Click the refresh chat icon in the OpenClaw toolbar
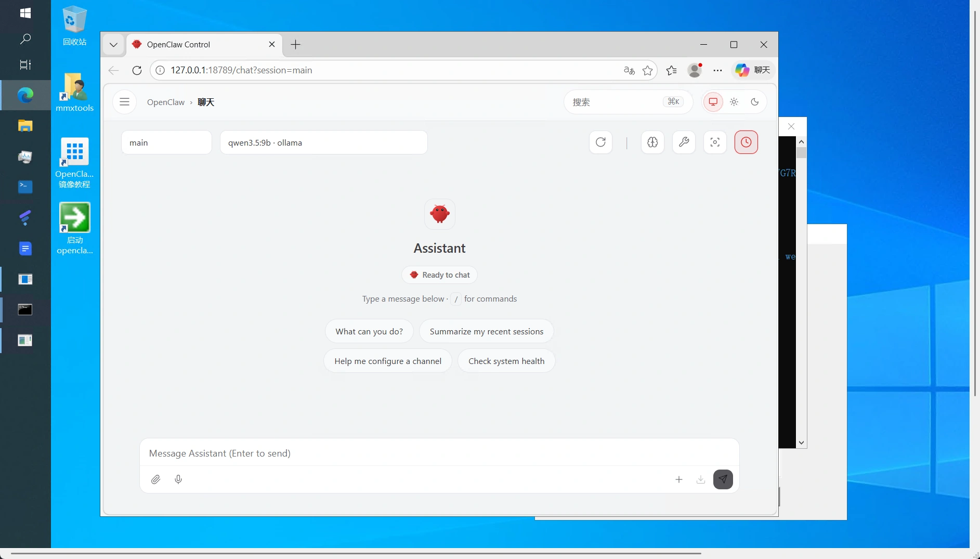This screenshot has height=559, width=980. click(600, 142)
